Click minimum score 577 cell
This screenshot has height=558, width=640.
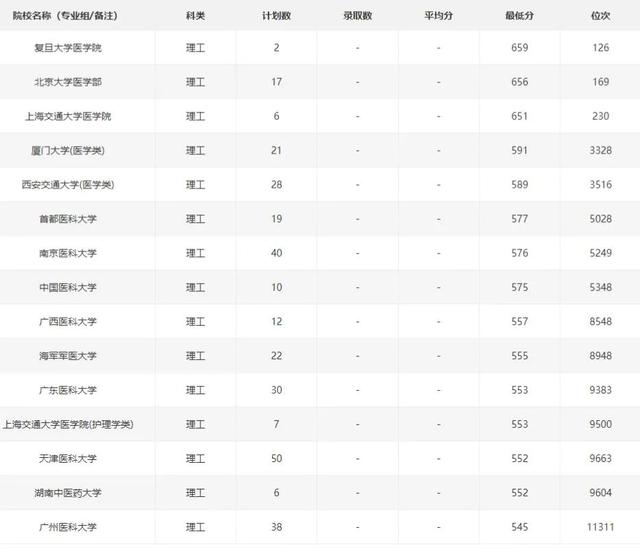520,219
